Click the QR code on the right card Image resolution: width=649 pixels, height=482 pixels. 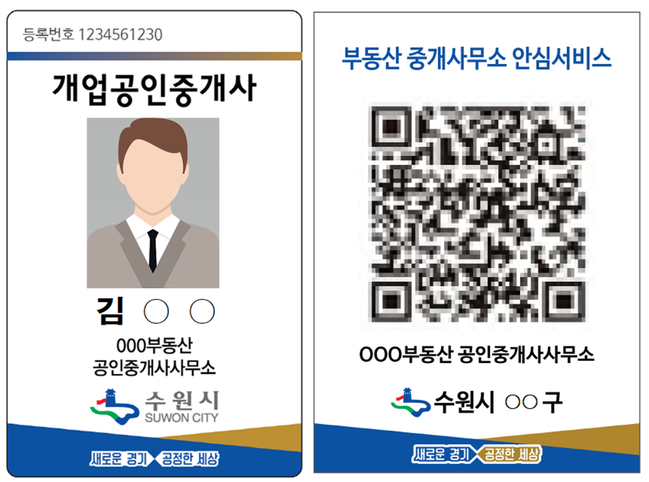click(x=477, y=213)
